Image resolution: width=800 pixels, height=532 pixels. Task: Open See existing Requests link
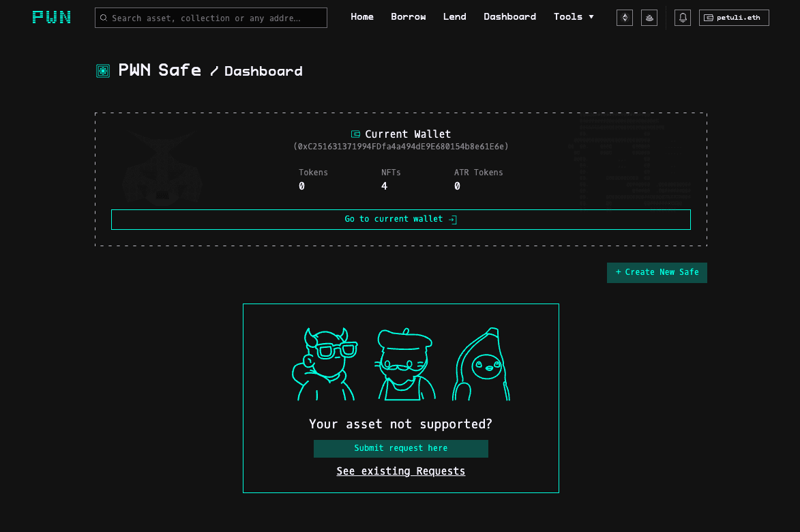click(400, 471)
